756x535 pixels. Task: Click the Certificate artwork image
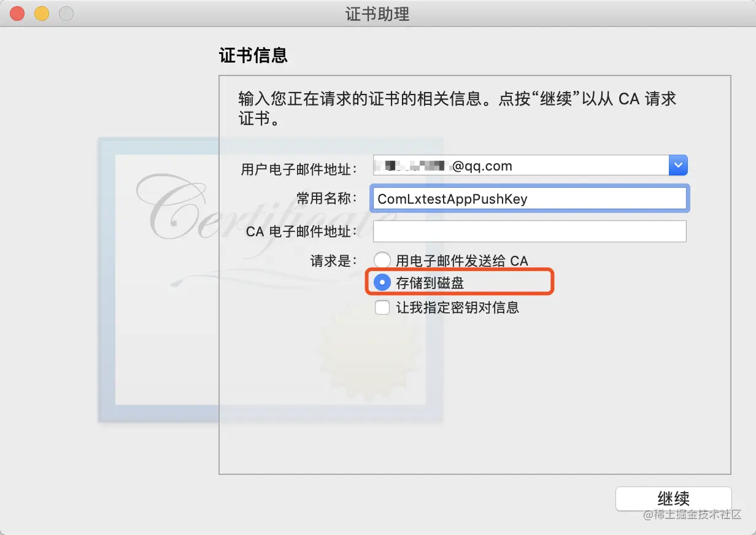click(x=270, y=280)
